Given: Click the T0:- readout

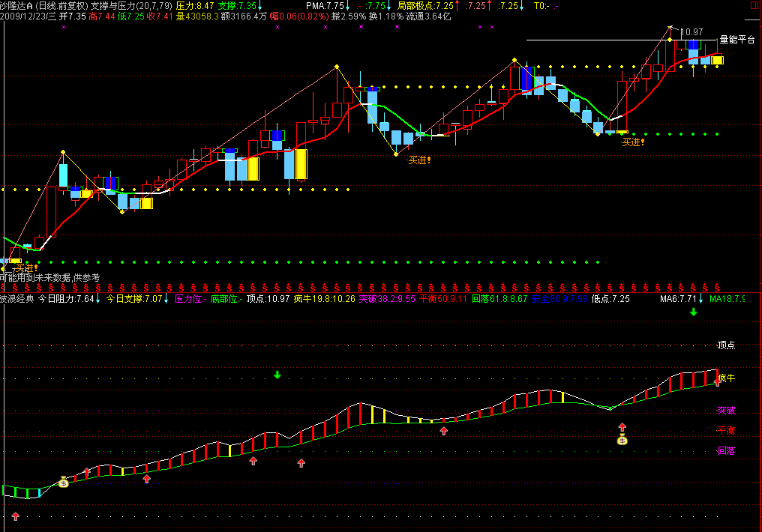Looking at the screenshot, I should click(x=541, y=6).
